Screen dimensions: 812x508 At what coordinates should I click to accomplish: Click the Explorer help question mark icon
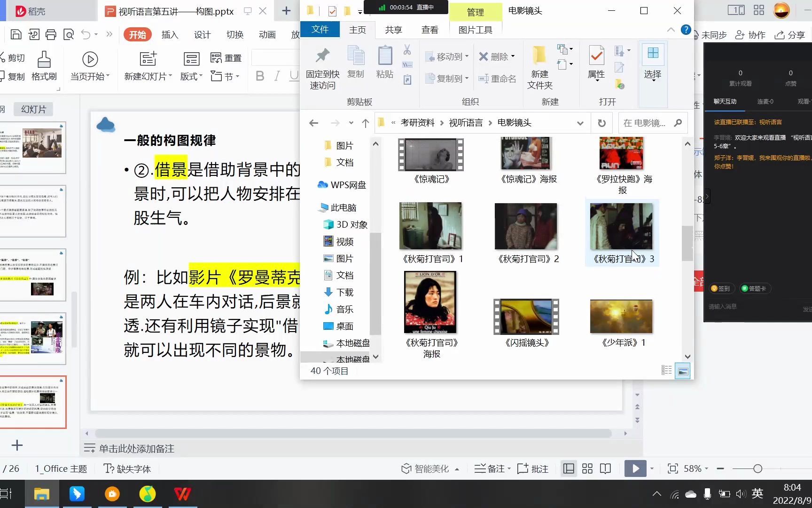[686, 30]
